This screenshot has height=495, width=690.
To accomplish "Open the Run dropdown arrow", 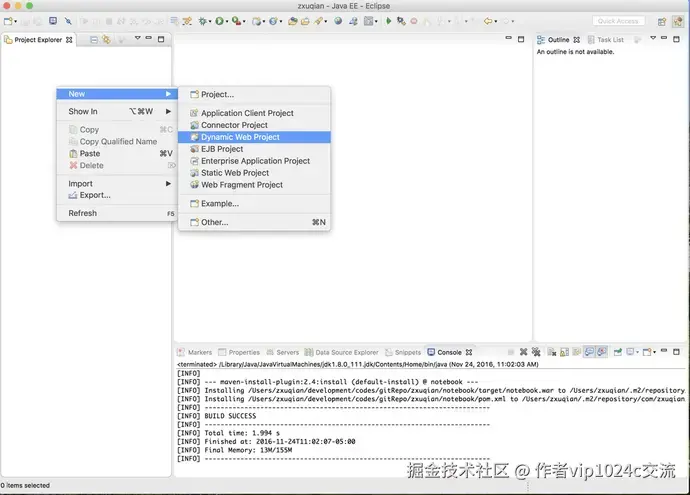I will [227, 21].
